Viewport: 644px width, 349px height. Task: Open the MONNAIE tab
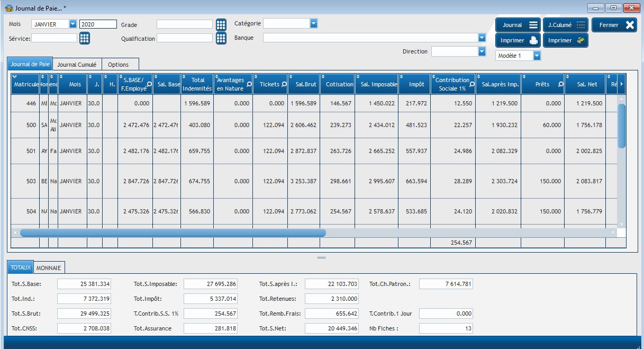pos(49,268)
